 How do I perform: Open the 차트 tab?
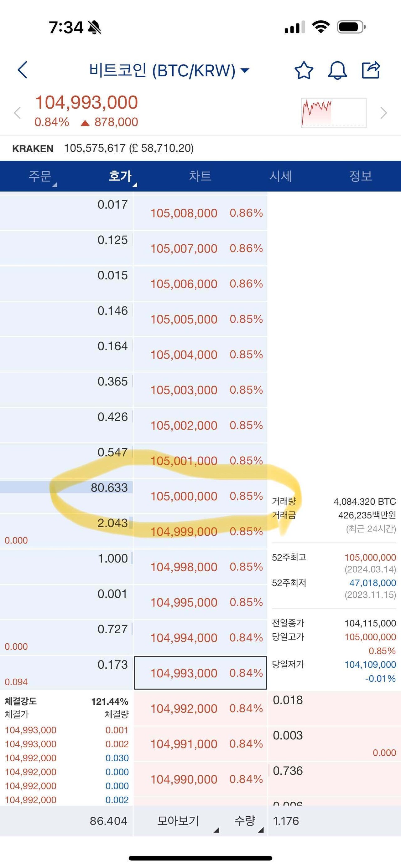[x=200, y=176]
